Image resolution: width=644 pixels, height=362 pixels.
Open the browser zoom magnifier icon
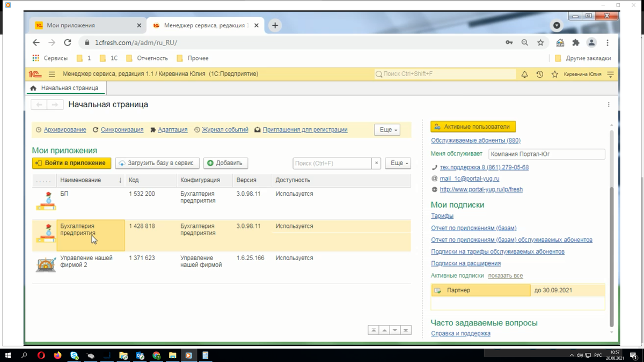(525, 42)
